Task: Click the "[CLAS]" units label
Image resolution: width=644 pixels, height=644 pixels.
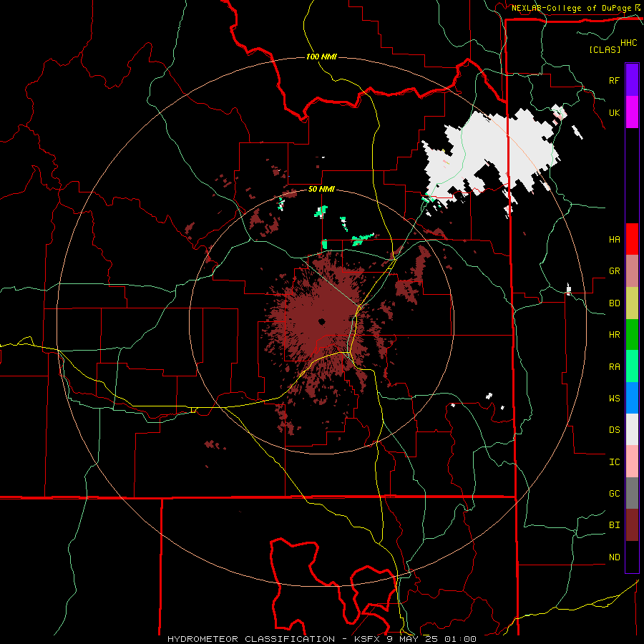Action: click(605, 49)
